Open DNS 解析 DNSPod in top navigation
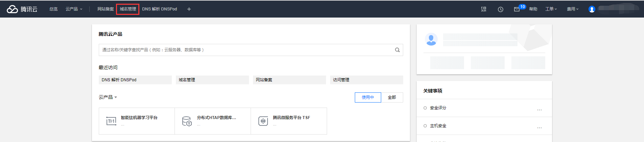Image resolution: width=644 pixels, height=142 pixels. coord(160,9)
